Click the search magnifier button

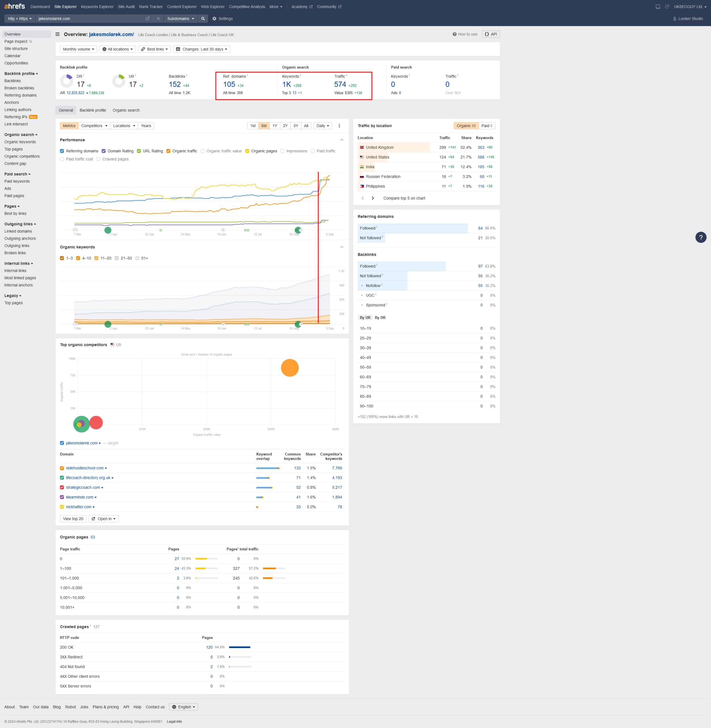(x=203, y=19)
